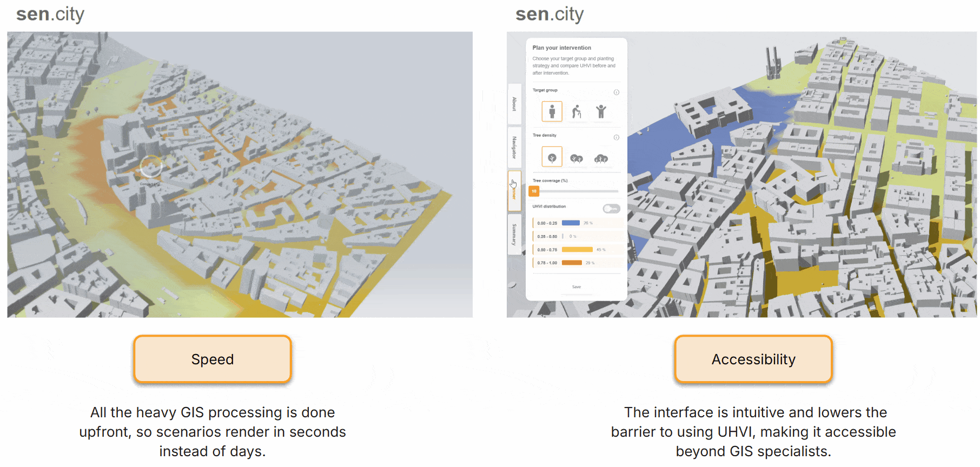The height and width of the screenshot is (467, 980).
Task: Choose three-tree high density icon
Action: click(x=601, y=158)
